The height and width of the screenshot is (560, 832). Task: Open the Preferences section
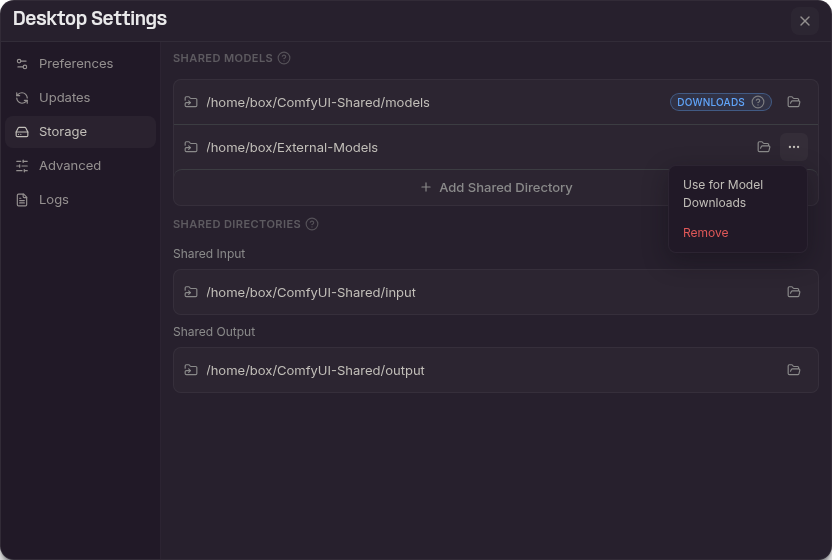80,64
